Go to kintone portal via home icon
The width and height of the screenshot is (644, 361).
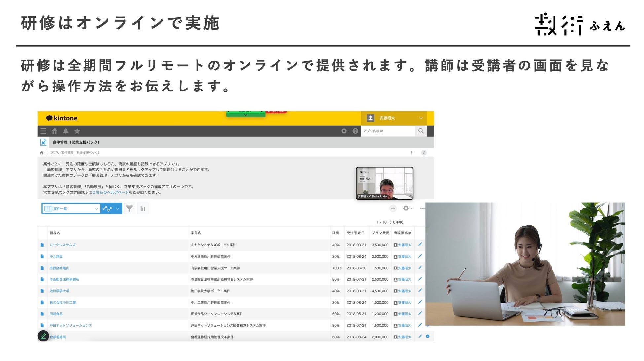pos(54,131)
